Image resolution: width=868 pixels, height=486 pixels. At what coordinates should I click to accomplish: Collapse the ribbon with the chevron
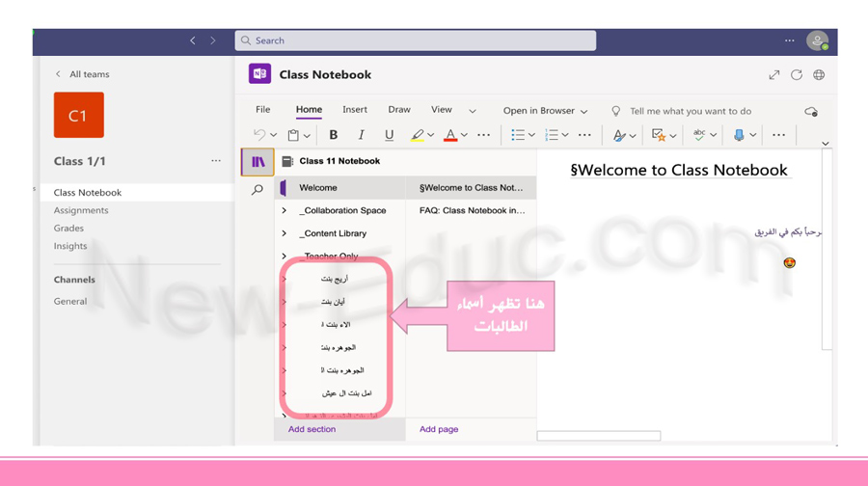click(x=826, y=144)
